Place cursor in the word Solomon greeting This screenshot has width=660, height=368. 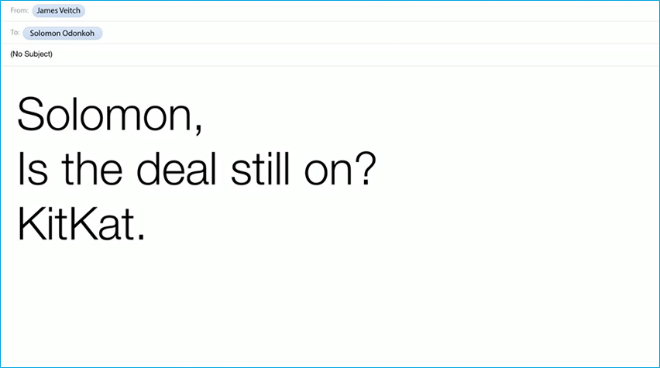pos(105,114)
